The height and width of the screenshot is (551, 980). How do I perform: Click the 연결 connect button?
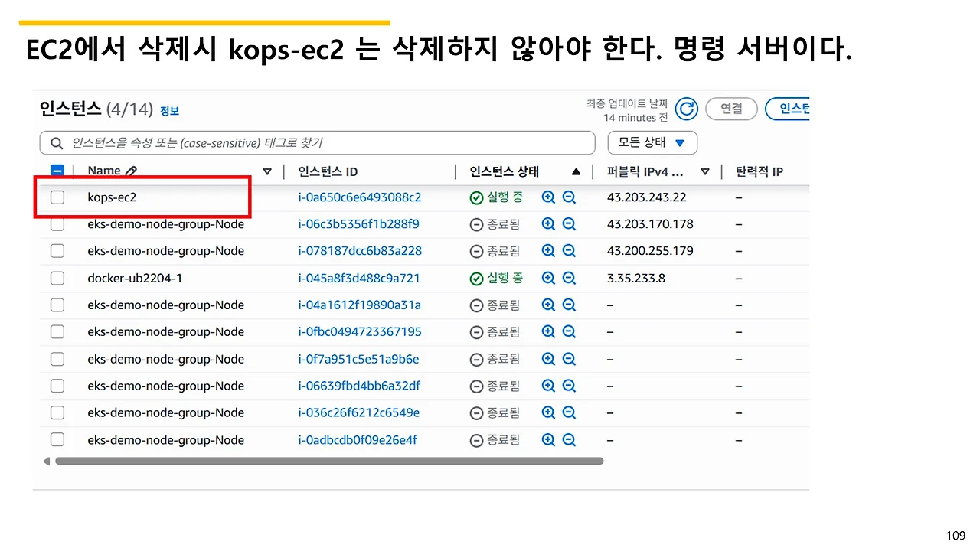pos(731,109)
